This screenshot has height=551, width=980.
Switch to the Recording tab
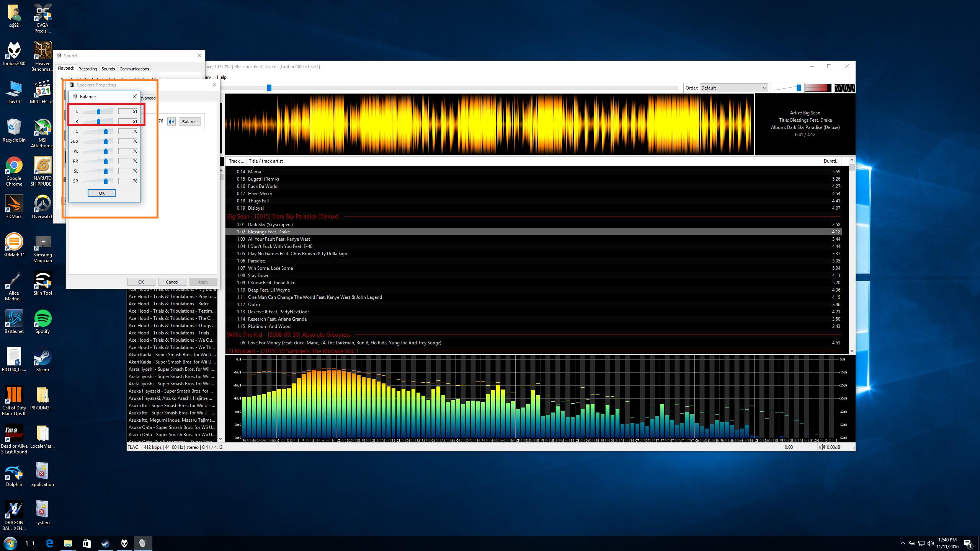(88, 69)
